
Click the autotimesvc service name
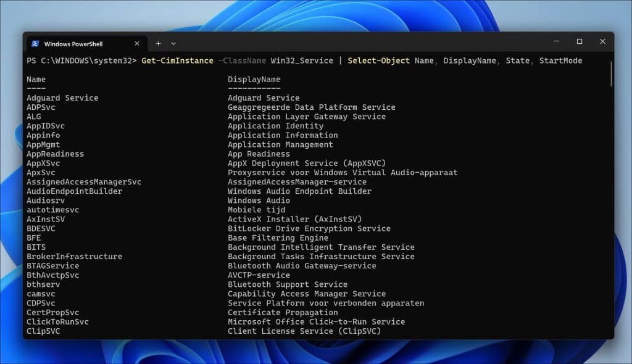coord(53,210)
